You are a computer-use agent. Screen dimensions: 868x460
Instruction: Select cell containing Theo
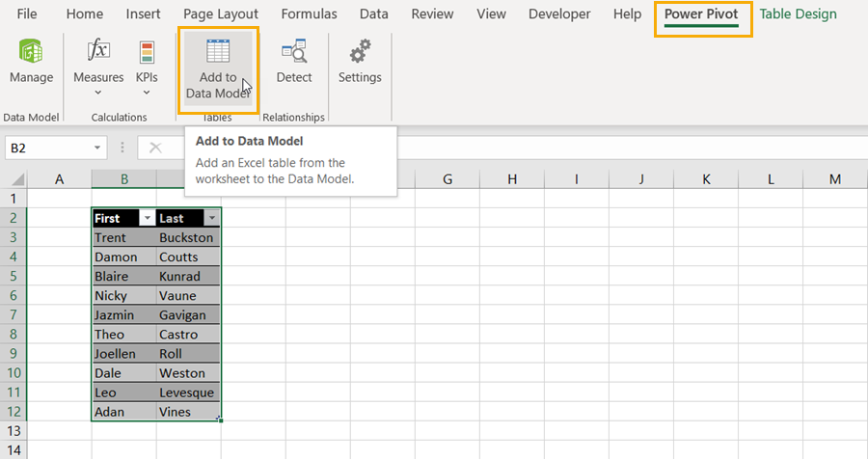coord(124,335)
